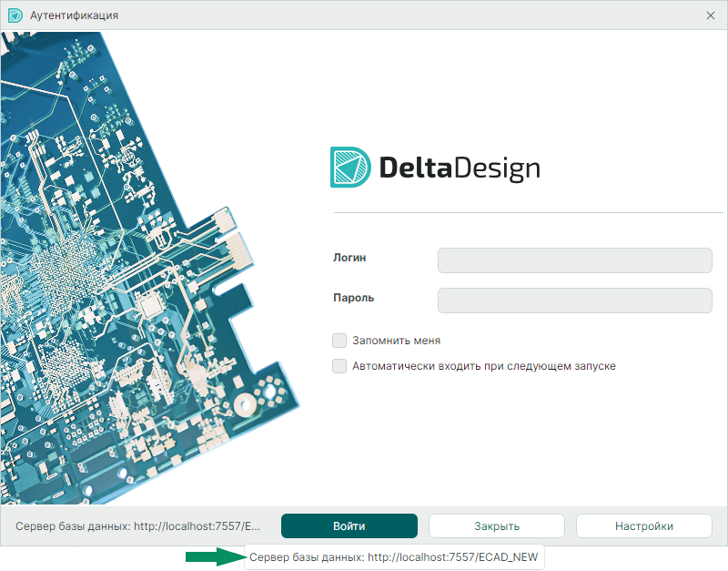Focus the Пароль input field

[574, 301]
